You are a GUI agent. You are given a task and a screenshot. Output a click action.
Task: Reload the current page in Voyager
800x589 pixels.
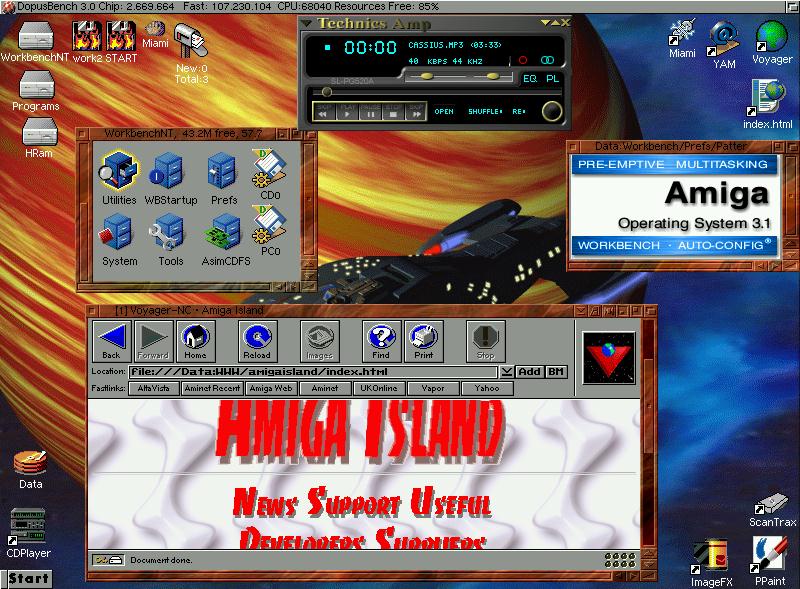256,341
